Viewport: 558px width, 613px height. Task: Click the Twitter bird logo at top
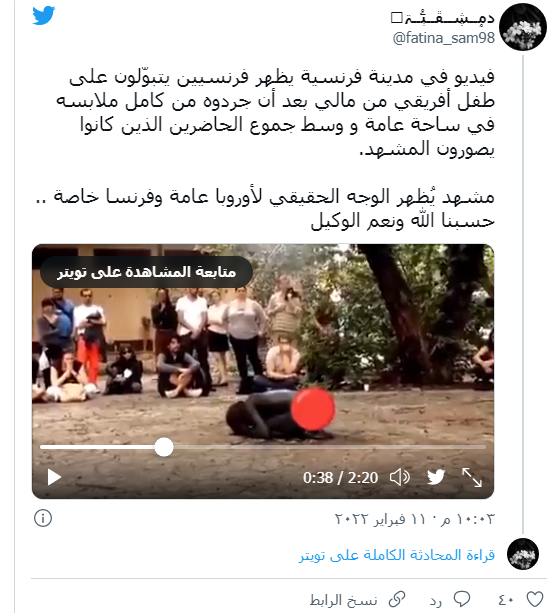pos(44,16)
